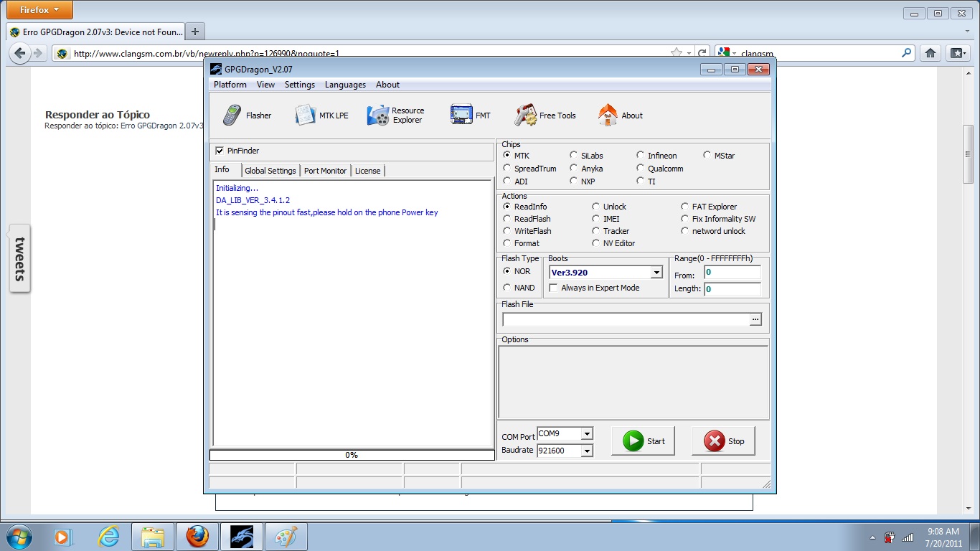
Task: Click the GPGDragon title bar icon
Action: 216,70
